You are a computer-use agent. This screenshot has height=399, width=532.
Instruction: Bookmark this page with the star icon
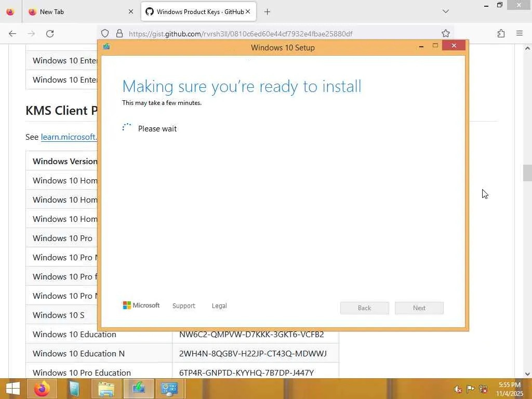(x=446, y=33)
